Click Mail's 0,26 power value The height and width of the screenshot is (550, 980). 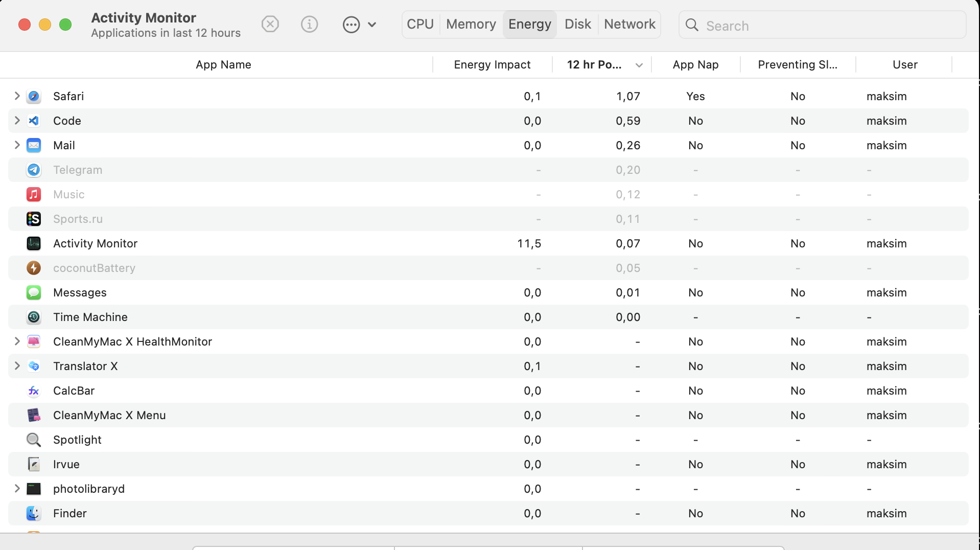point(628,146)
